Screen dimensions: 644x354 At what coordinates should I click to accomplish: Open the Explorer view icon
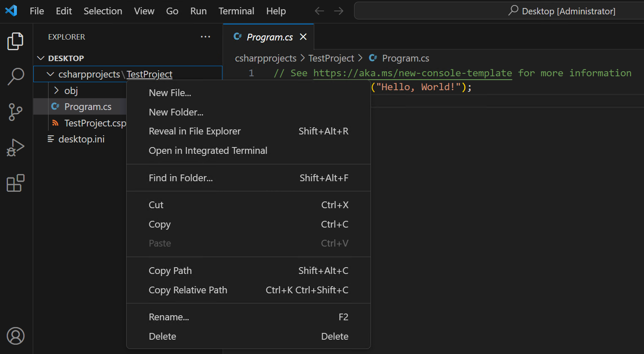click(x=16, y=41)
